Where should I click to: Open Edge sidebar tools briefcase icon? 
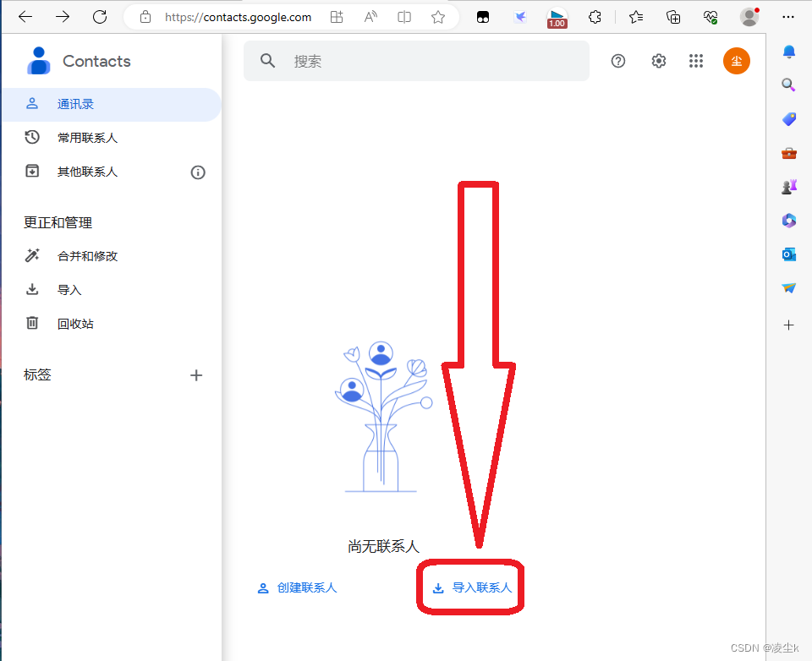(788, 153)
